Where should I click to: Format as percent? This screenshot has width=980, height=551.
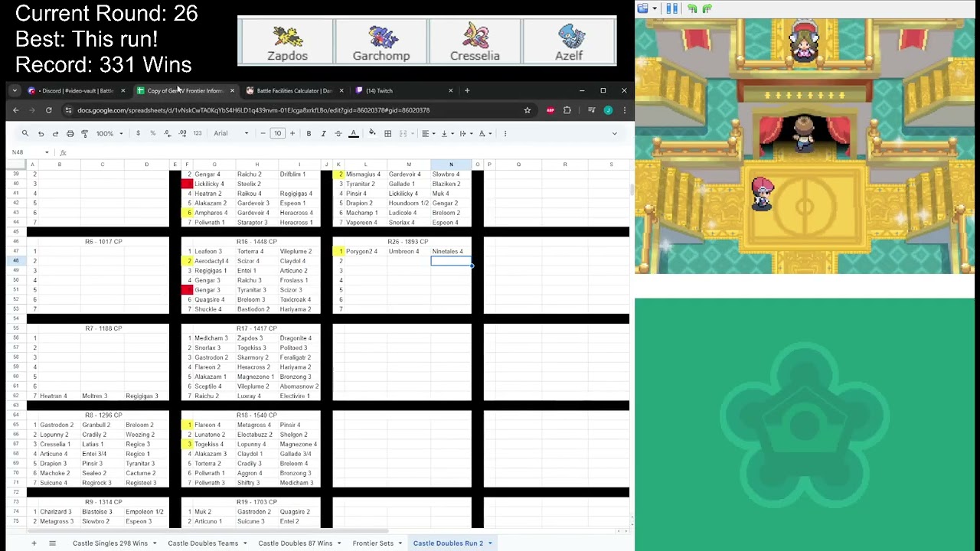point(152,133)
